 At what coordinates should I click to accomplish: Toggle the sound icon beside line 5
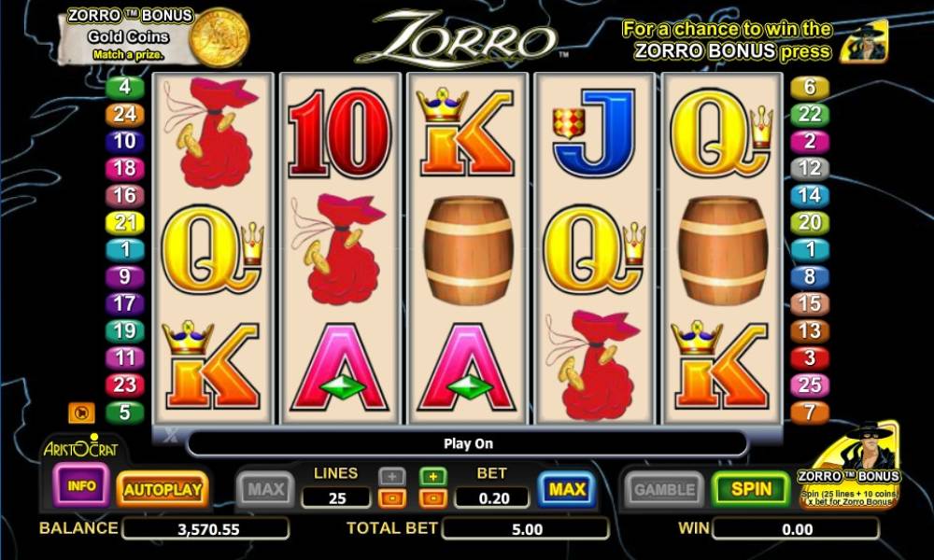click(x=81, y=413)
